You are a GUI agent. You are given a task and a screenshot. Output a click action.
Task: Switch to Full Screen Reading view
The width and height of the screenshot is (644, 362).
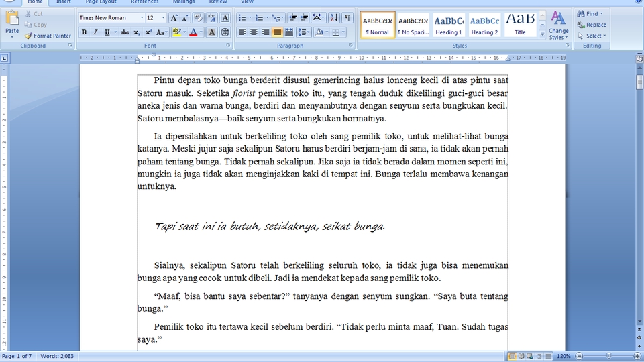[521, 356]
